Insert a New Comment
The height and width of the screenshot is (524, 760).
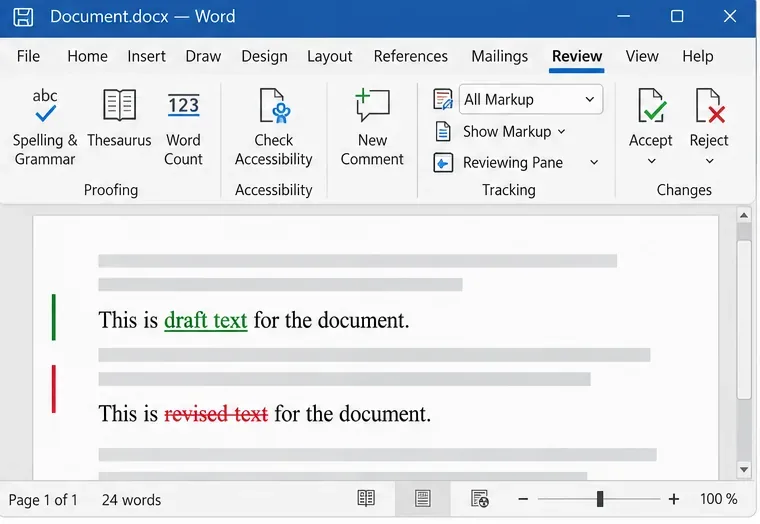pyautogui.click(x=372, y=128)
